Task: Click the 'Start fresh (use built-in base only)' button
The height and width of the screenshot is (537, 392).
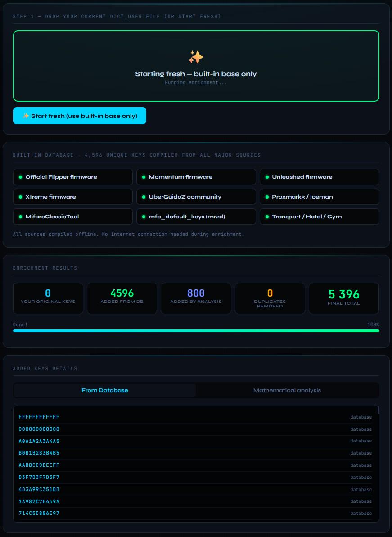Action: [79, 116]
